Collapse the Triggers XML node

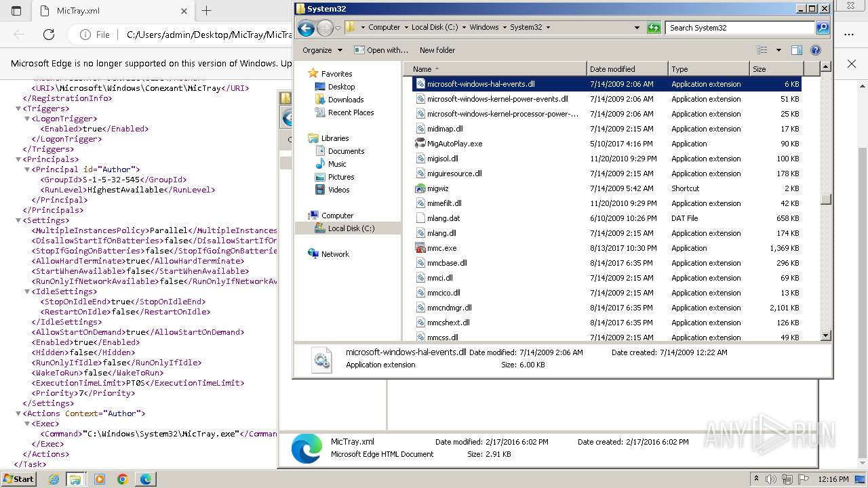pos(18,108)
